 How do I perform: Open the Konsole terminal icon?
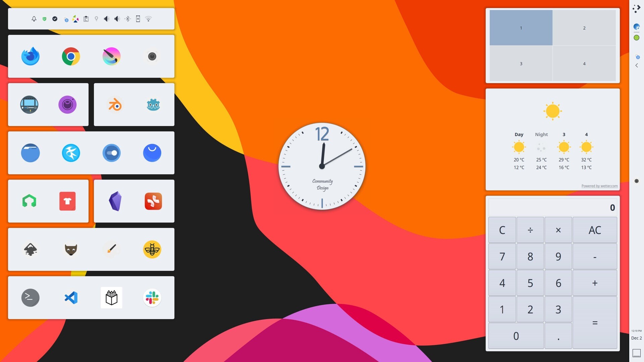[30, 298]
